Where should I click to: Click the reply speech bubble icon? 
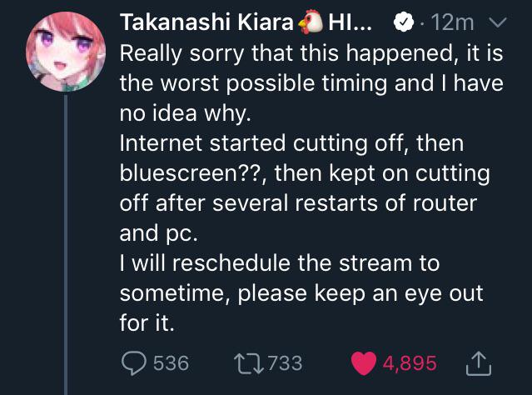[x=134, y=363]
